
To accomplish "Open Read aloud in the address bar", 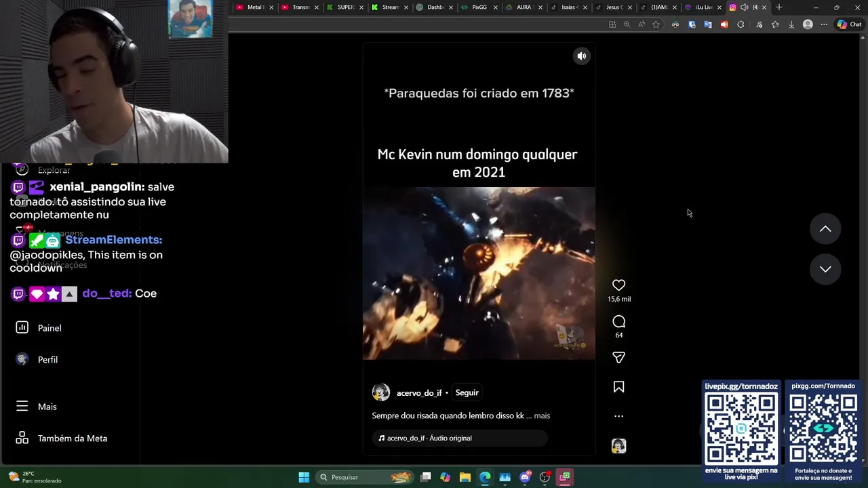I will 641,24.
